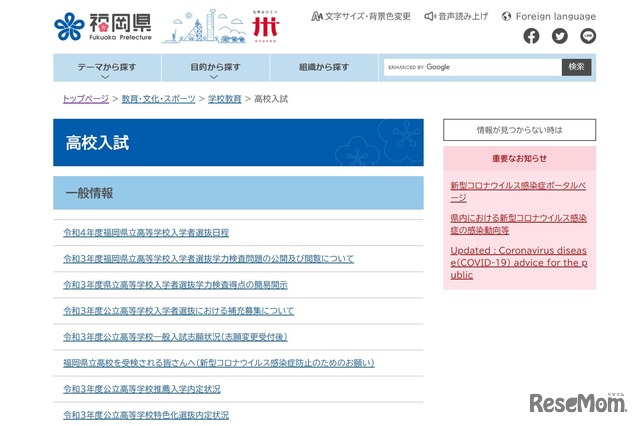Screen dimensions: 640x426
Task: Open 教育・文化・スポーツ breadcrumb link
Action: click(x=159, y=99)
